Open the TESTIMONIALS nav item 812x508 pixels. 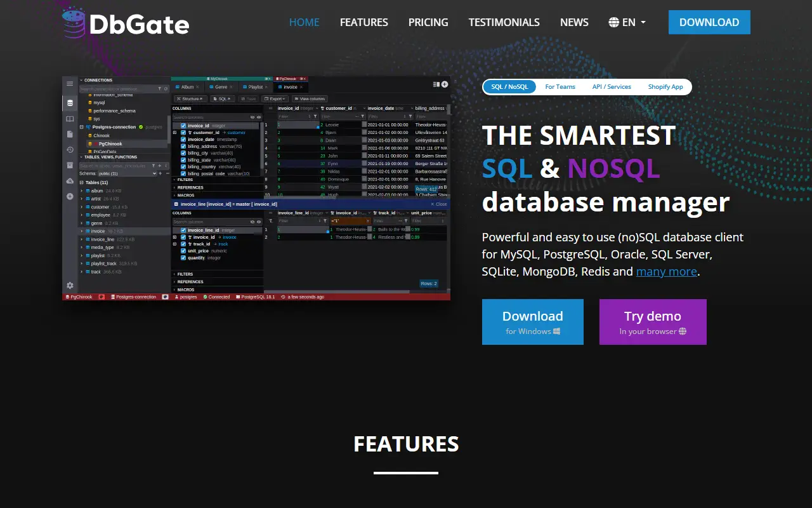pyautogui.click(x=504, y=22)
